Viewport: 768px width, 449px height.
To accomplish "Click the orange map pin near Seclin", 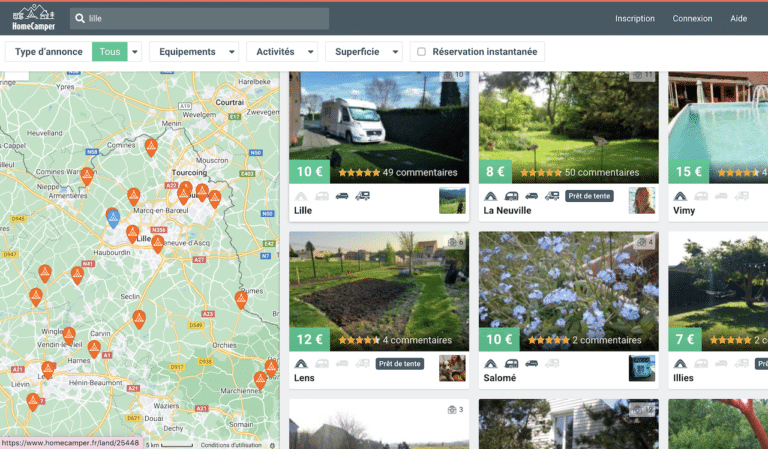I will tap(139, 318).
